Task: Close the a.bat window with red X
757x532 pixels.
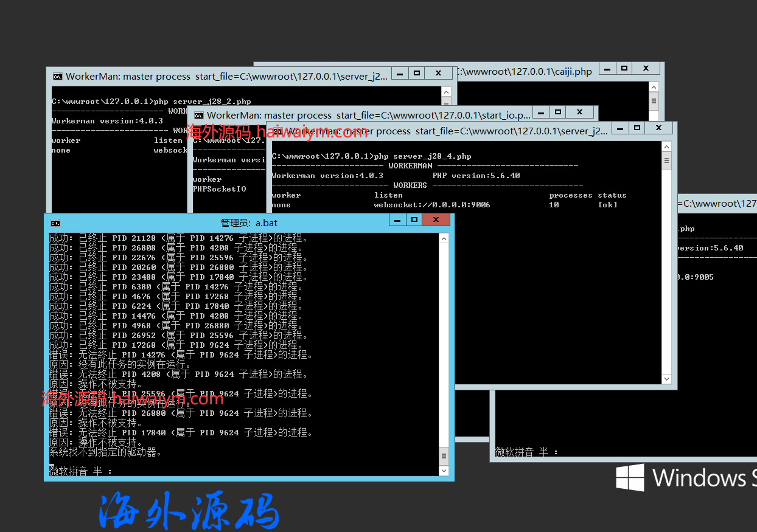Action: (x=436, y=220)
